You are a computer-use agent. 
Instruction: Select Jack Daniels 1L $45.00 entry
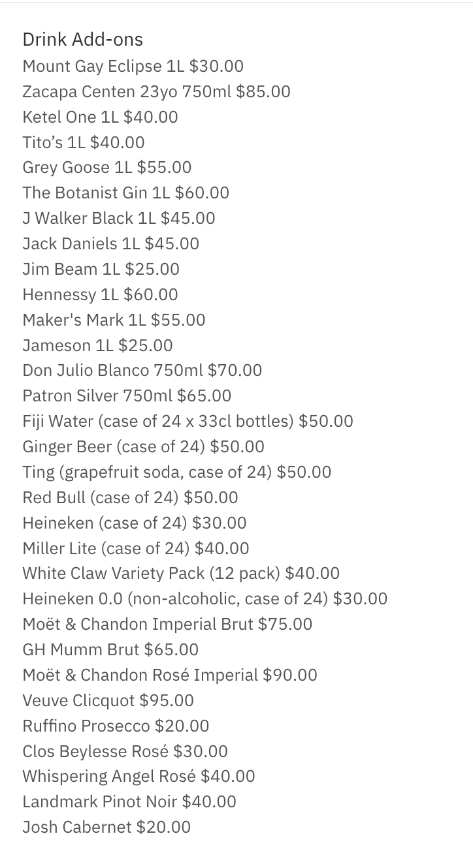(x=110, y=244)
